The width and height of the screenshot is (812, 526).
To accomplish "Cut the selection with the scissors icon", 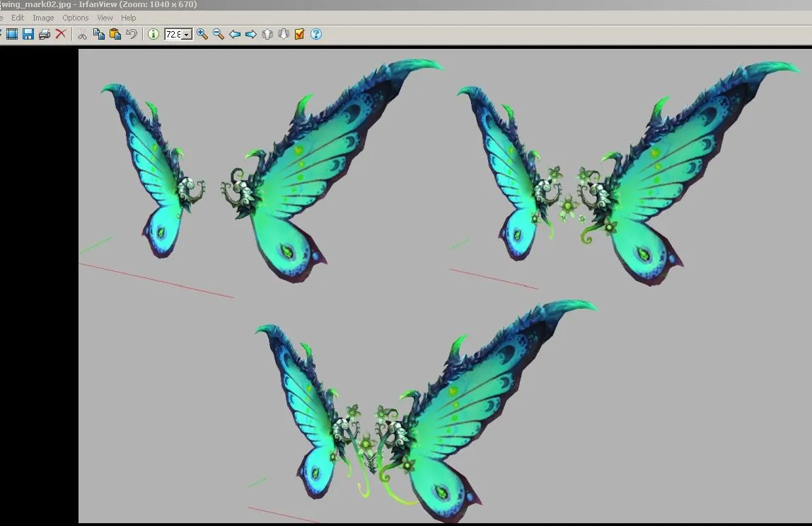I will [x=82, y=34].
